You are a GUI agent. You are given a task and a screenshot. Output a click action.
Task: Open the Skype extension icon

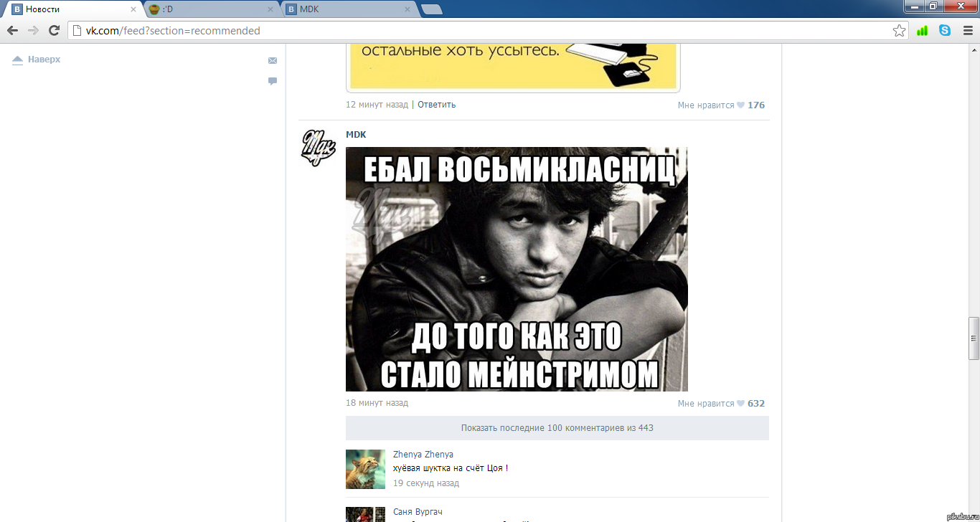(x=945, y=31)
